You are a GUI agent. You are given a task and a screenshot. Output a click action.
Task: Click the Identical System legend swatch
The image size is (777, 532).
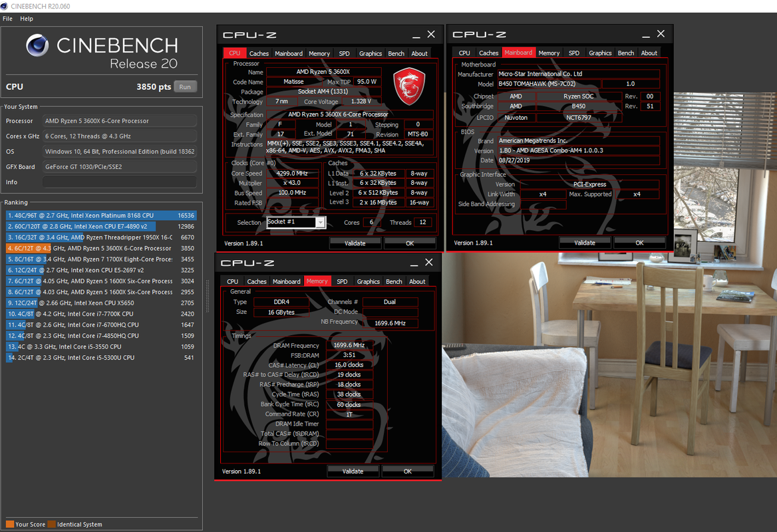click(51, 524)
